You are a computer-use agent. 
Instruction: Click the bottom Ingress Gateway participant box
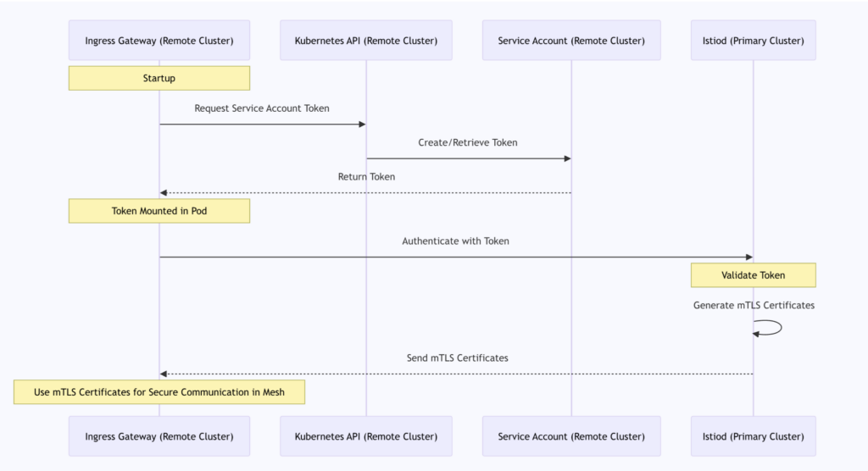coord(159,436)
